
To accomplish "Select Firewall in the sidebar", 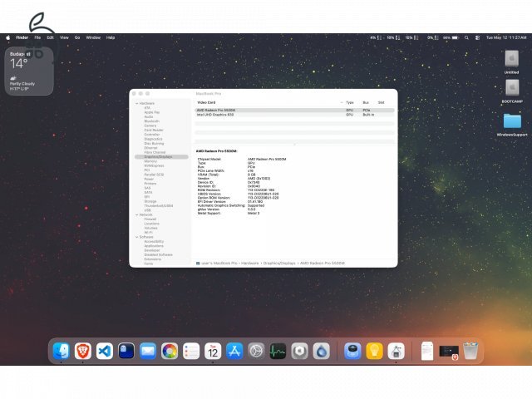I will click(x=150, y=219).
